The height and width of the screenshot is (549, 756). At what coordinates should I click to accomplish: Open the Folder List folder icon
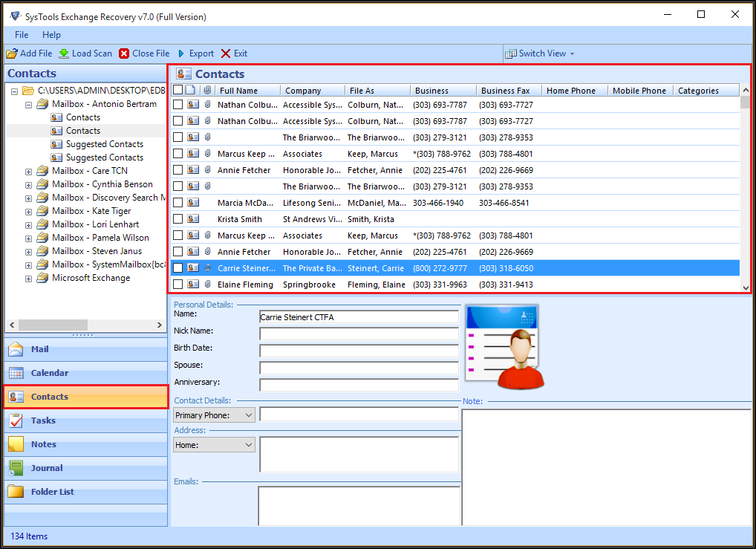[16, 492]
